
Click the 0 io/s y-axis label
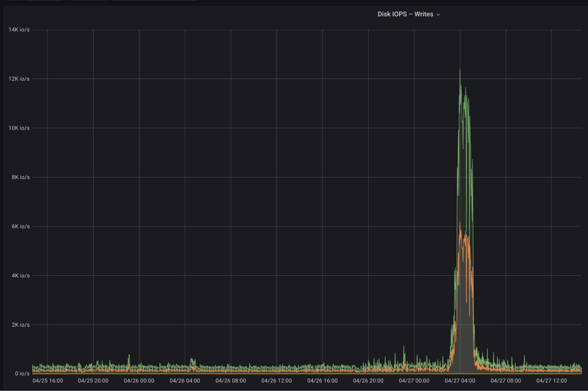point(22,373)
